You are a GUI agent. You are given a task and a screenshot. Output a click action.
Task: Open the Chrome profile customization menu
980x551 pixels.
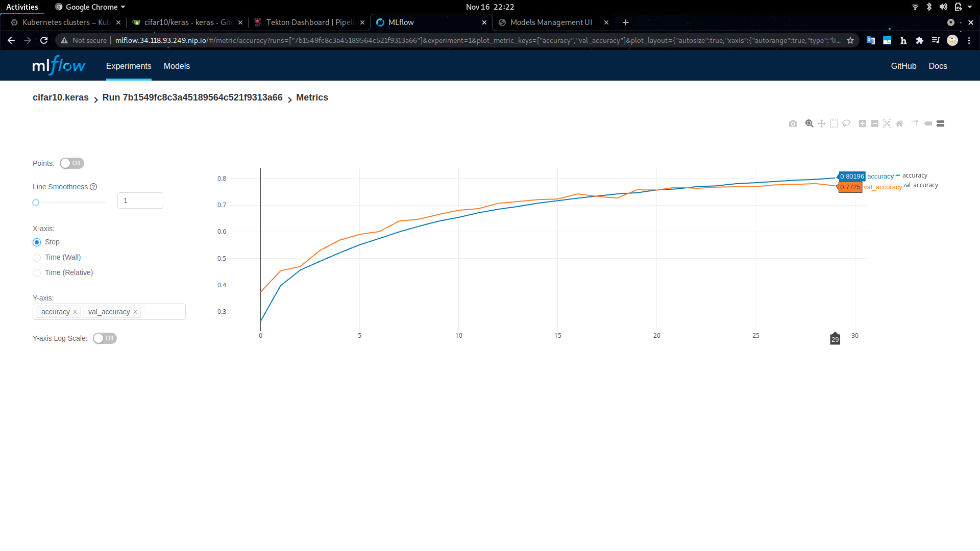coord(953,40)
